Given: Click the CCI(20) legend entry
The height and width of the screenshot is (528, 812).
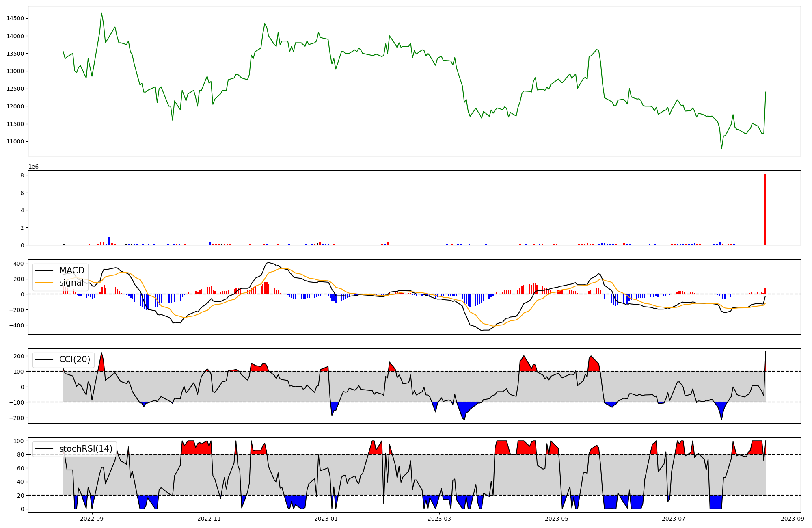Looking at the screenshot, I should point(74,359).
